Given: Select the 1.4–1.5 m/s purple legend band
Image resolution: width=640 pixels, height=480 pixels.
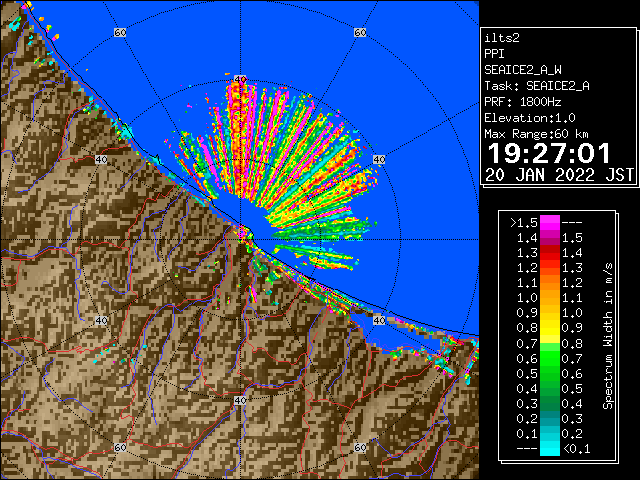Looking at the screenshot, I should pyautogui.click(x=550, y=238).
